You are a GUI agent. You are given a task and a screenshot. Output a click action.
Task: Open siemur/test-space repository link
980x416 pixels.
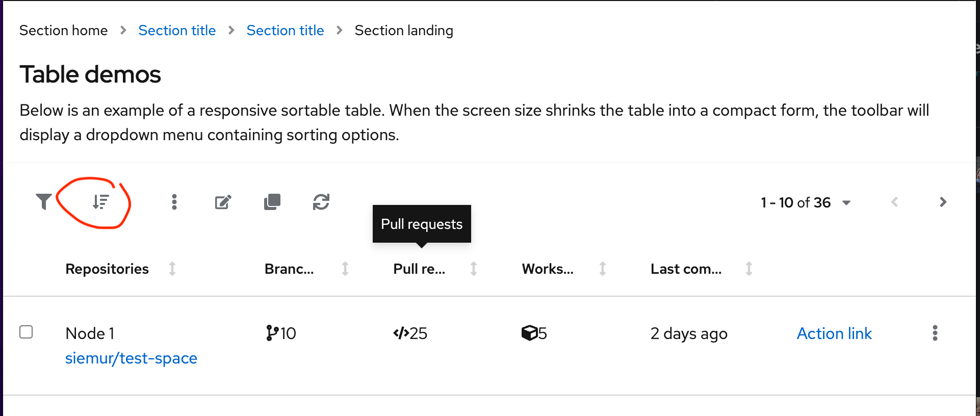tap(131, 358)
